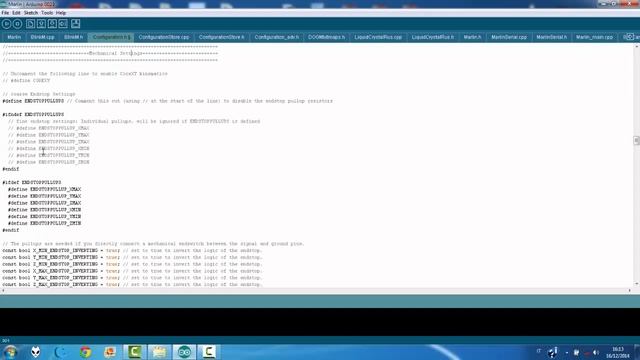Click the Arduino icon in the taskbar
The width and height of the screenshot is (640, 360).
pos(184,352)
